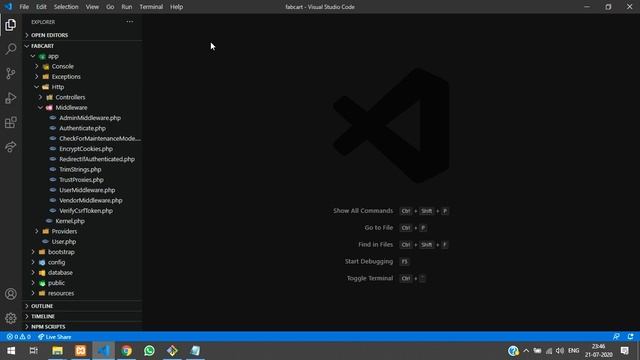Open the View menu
The height and width of the screenshot is (360, 640).
point(92,7)
